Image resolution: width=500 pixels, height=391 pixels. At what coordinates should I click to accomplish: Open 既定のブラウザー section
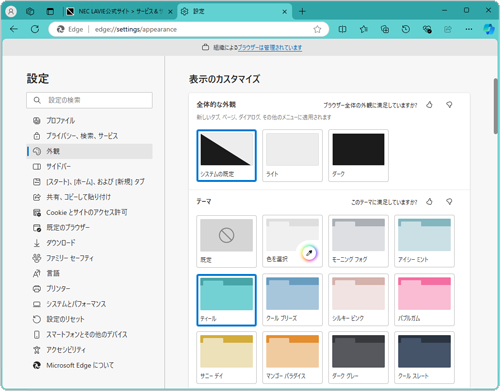point(89,228)
